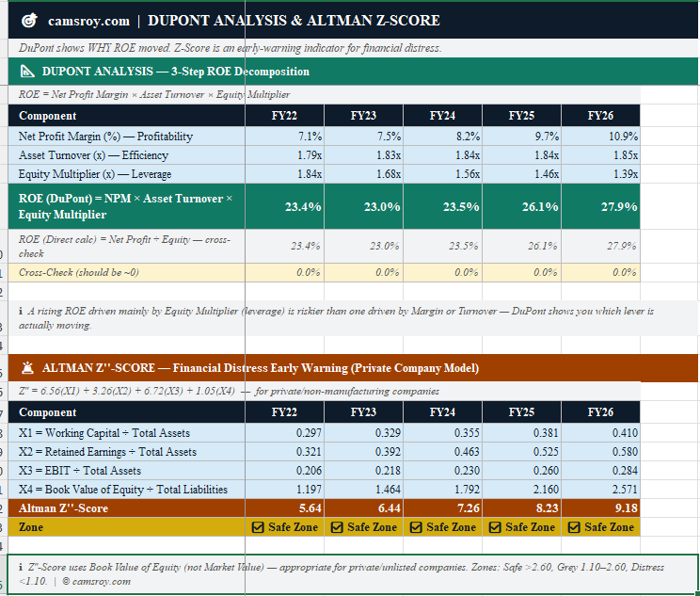Viewport: 700px width, 596px height.
Task: Select the Component header in DuPont table
Action: 127,116
